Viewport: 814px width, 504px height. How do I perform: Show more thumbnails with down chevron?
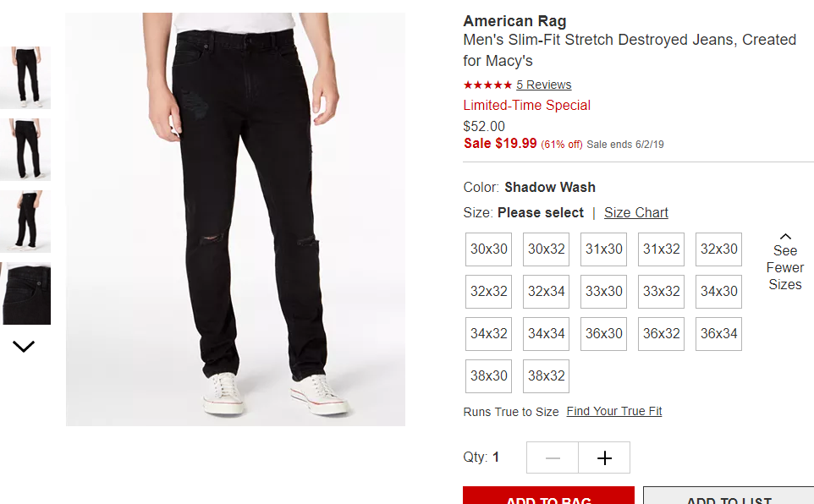coord(24,346)
